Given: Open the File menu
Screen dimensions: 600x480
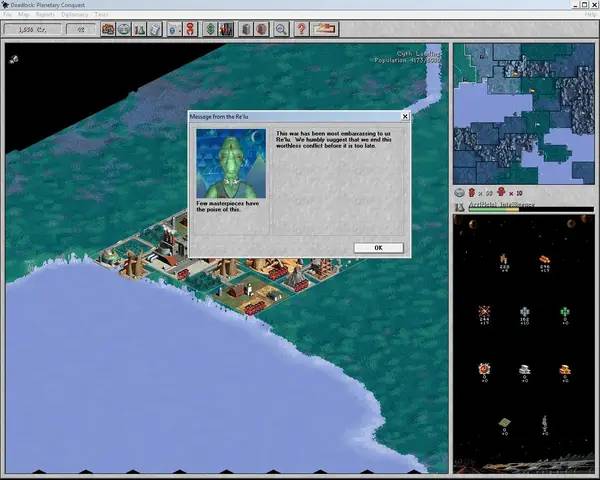Looking at the screenshot, I should (9, 15).
